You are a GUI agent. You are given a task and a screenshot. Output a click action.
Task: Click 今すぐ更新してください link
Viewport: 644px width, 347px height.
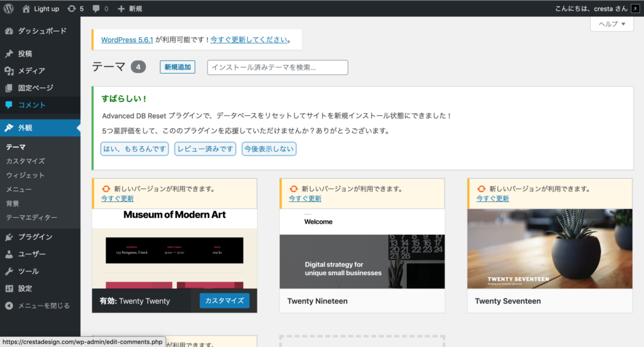click(249, 40)
